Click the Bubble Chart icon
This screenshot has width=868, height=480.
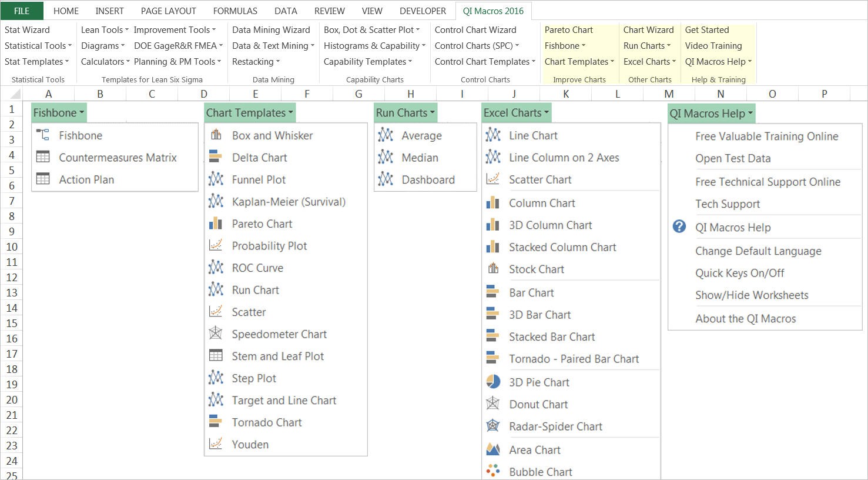click(493, 472)
